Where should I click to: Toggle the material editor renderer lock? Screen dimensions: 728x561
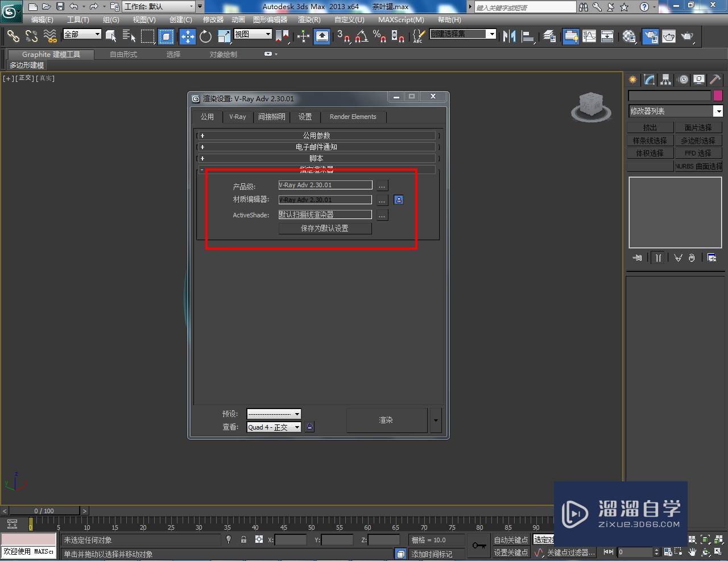(x=399, y=200)
